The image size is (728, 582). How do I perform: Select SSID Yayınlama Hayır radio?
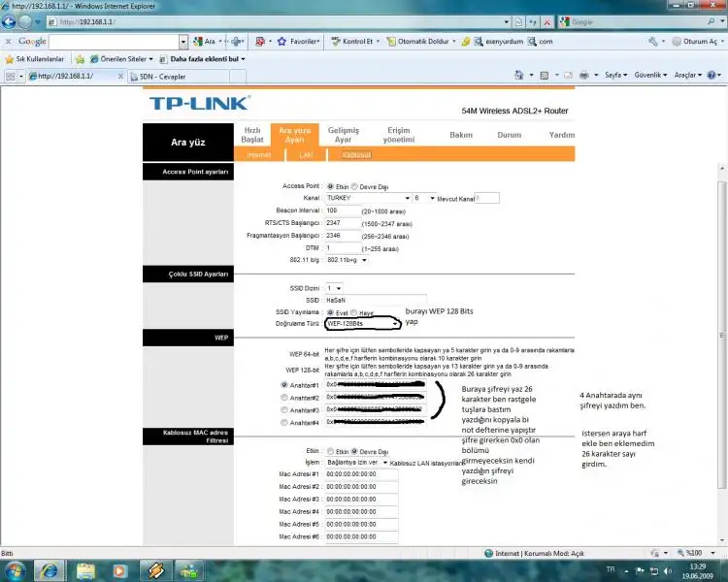353,312
